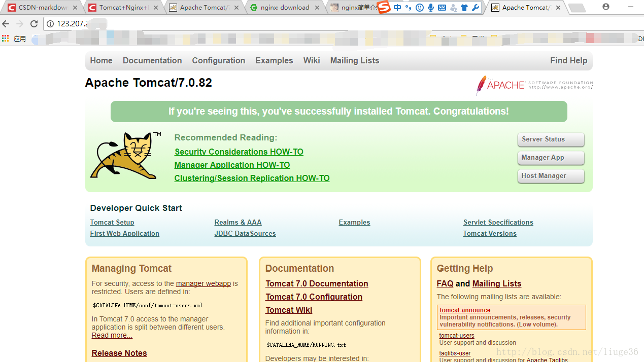Click the Sogou user account icon
644x362 pixels.
click(453, 8)
